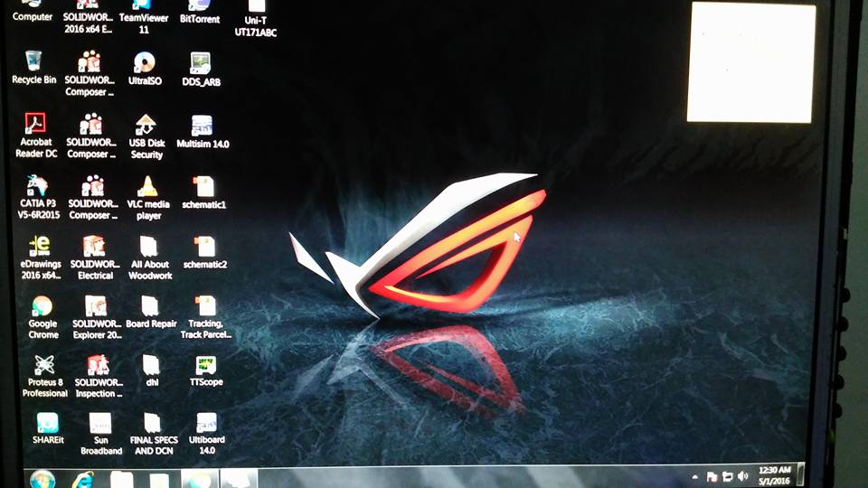The height and width of the screenshot is (488, 868).
Task: Open the All About Woodwork file
Action: pyautogui.click(x=150, y=258)
